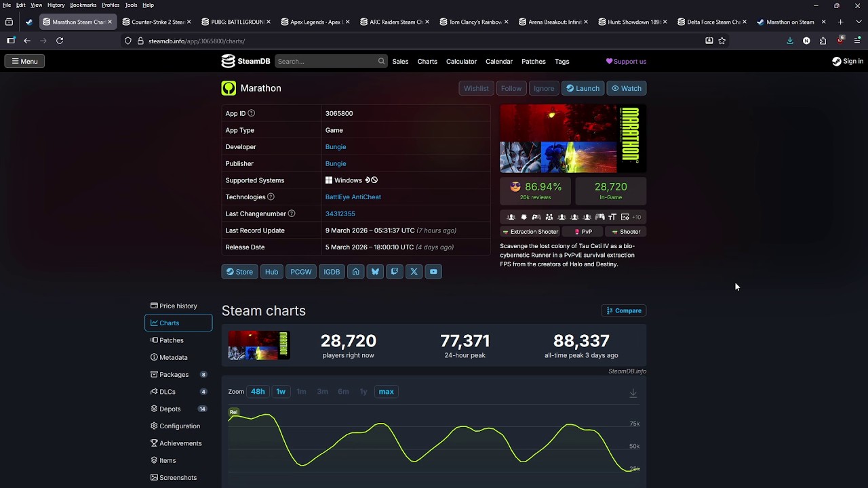This screenshot has width=868, height=488.
Task: Toggle the Watch button
Action: [x=627, y=88]
